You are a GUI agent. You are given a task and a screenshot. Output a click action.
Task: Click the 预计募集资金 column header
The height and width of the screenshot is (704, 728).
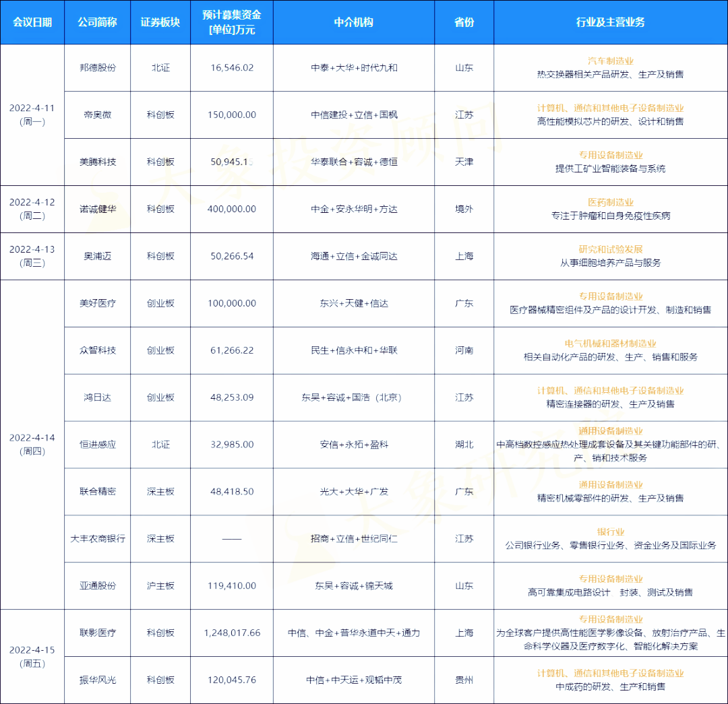pyautogui.click(x=232, y=22)
